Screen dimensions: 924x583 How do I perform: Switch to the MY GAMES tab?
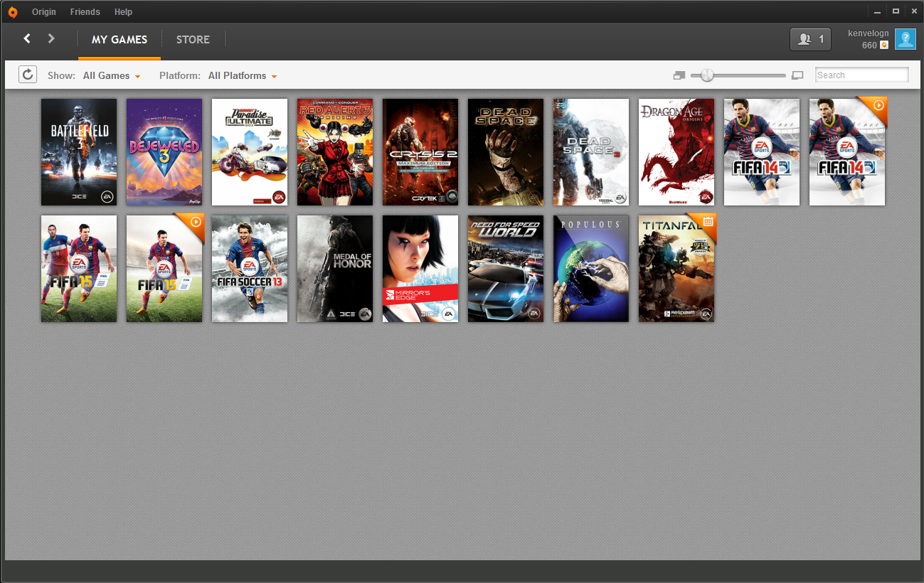(120, 40)
